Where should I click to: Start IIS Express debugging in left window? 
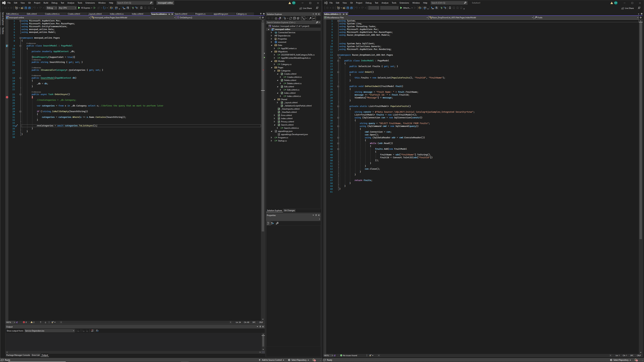(85, 8)
